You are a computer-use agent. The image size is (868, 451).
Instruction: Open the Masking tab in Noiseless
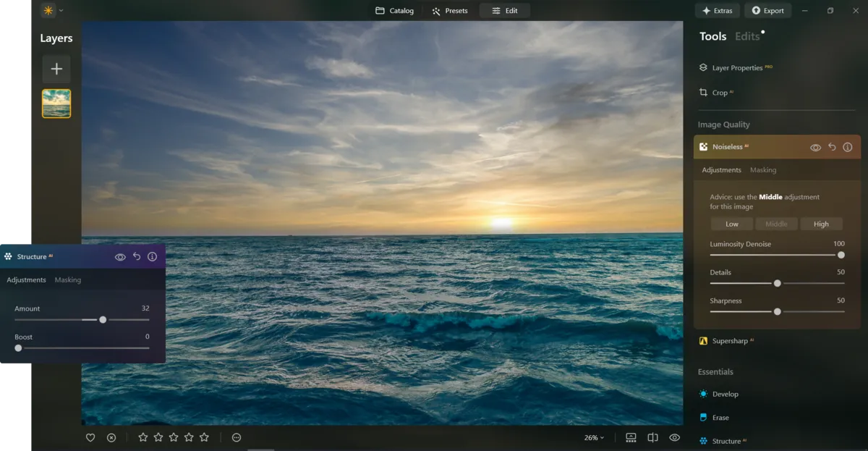pos(762,170)
